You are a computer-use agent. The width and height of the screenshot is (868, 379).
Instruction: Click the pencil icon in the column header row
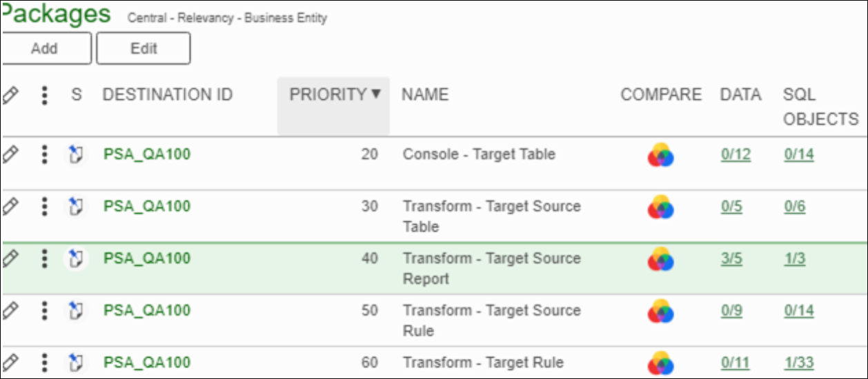[x=10, y=95]
